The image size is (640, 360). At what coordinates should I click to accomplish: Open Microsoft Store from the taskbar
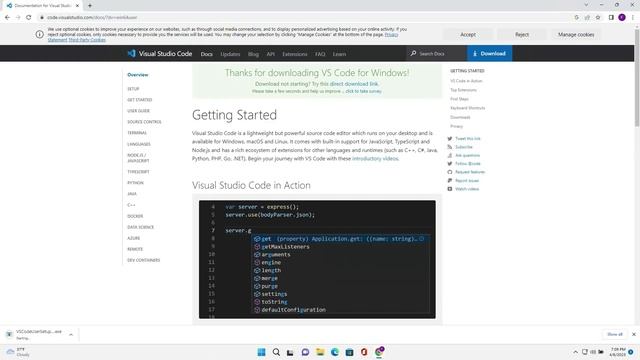[x=349, y=352]
